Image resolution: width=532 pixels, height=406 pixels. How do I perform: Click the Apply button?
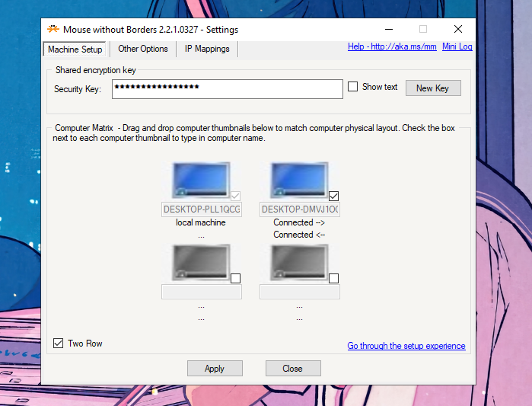click(215, 369)
